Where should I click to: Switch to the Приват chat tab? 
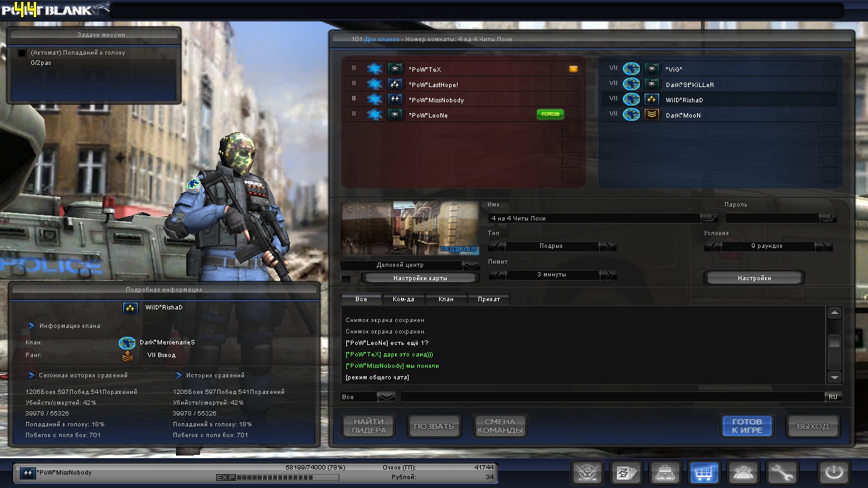click(489, 299)
